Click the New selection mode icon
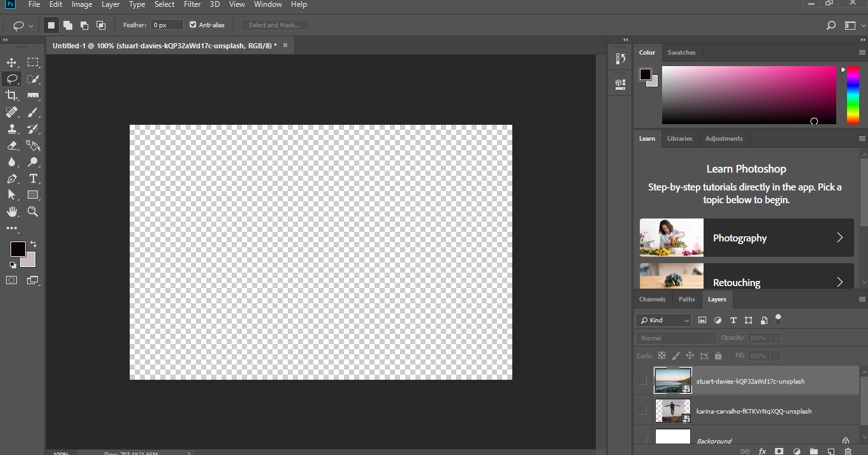This screenshot has width=868, height=455. [51, 25]
